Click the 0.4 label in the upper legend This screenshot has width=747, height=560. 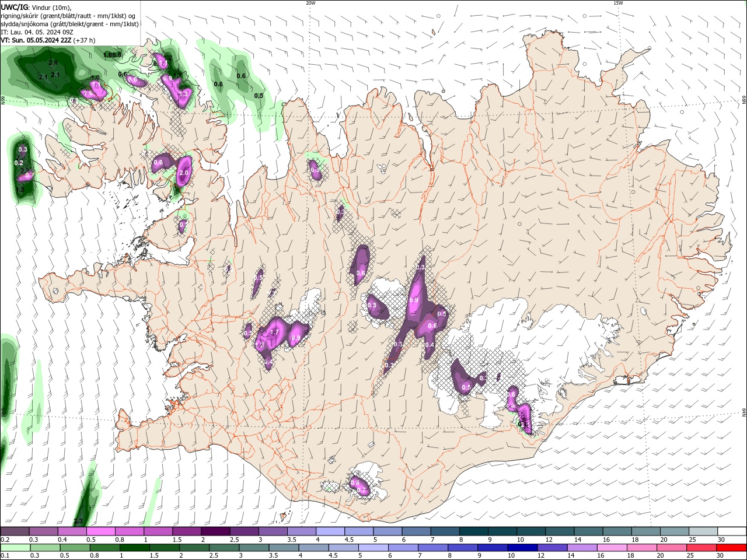coord(62,540)
